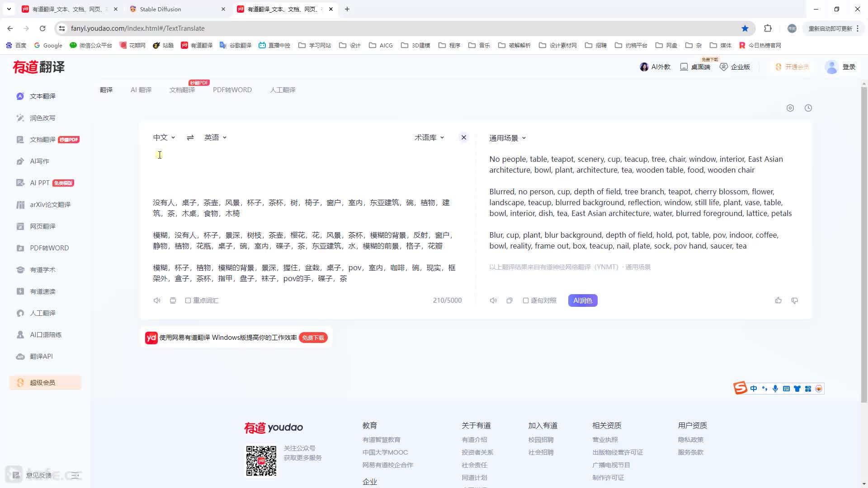Open 翻译API sidebar item
This screenshot has height=488, width=868.
tap(41, 357)
